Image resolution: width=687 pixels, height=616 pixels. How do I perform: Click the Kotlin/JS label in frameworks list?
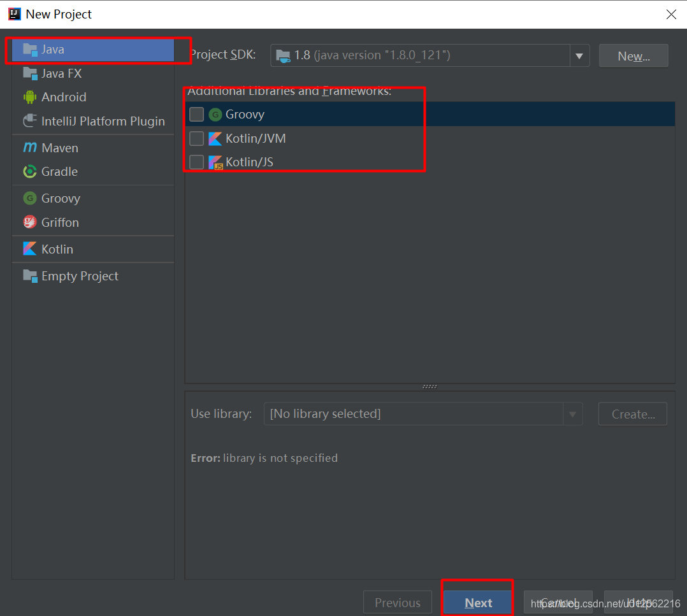(x=249, y=162)
